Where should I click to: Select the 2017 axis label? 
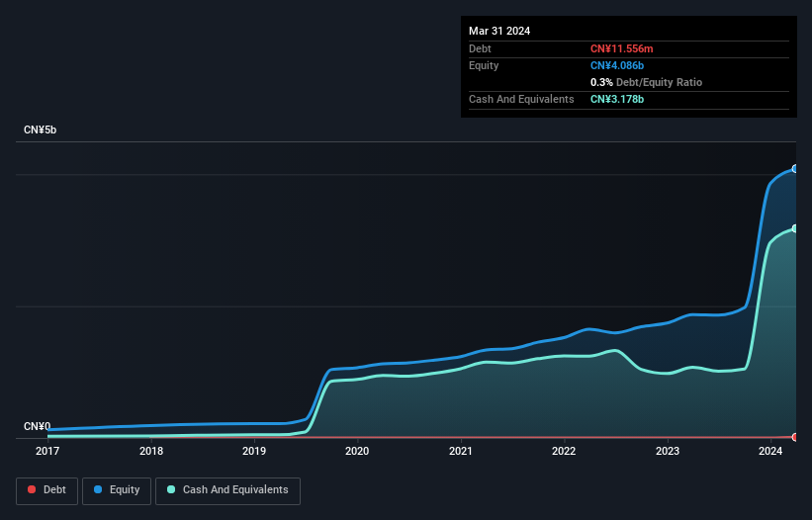47,451
